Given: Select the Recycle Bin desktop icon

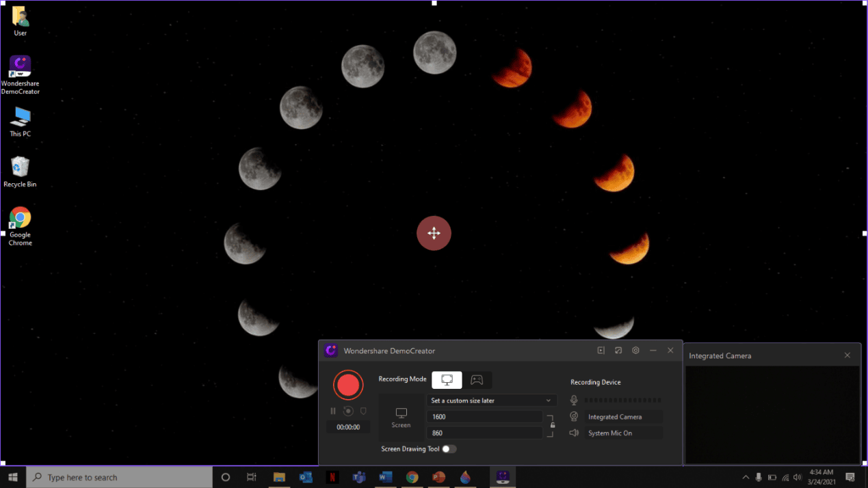Looking at the screenshot, I should pyautogui.click(x=21, y=172).
